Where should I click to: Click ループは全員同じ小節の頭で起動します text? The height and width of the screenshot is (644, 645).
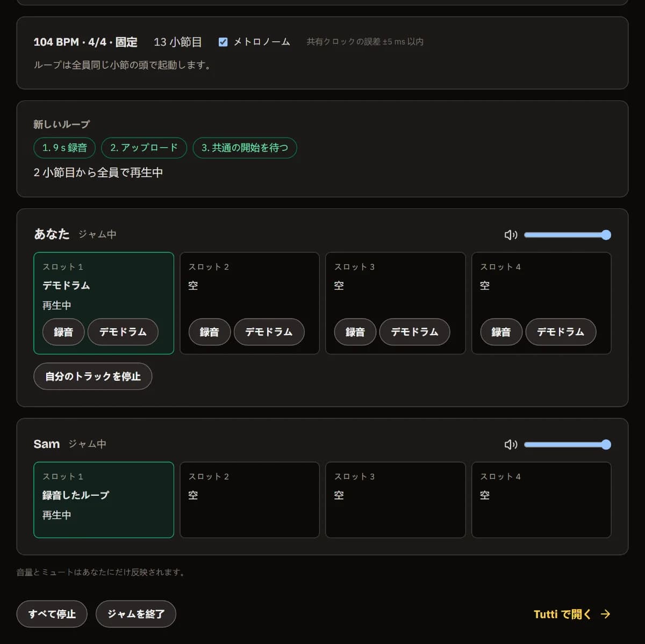click(123, 65)
